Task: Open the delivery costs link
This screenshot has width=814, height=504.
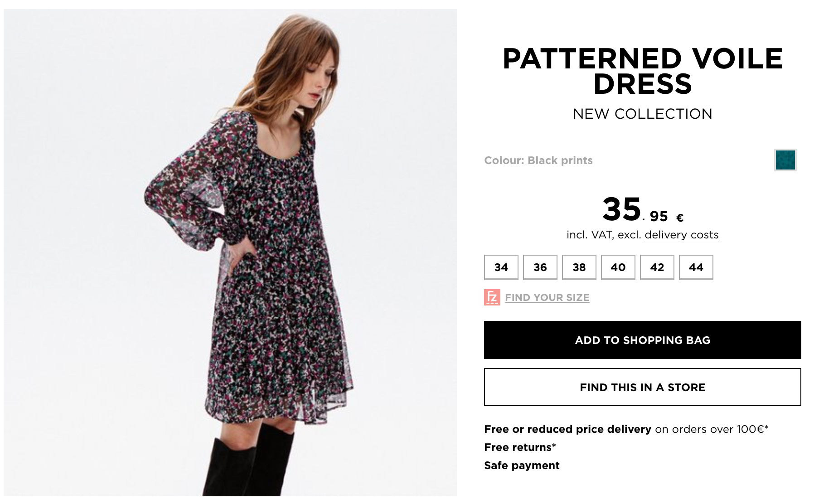Action: [681, 235]
